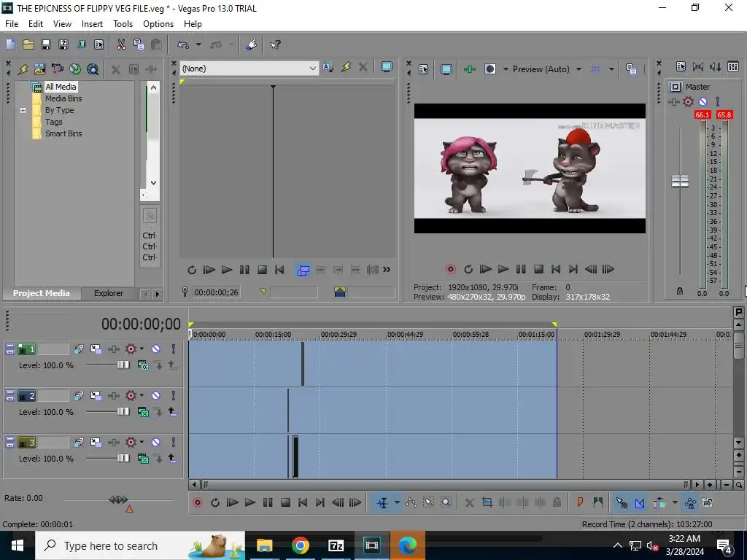Click the track 1 Level slider handle
Screen dimensions: 747x560
click(123, 365)
